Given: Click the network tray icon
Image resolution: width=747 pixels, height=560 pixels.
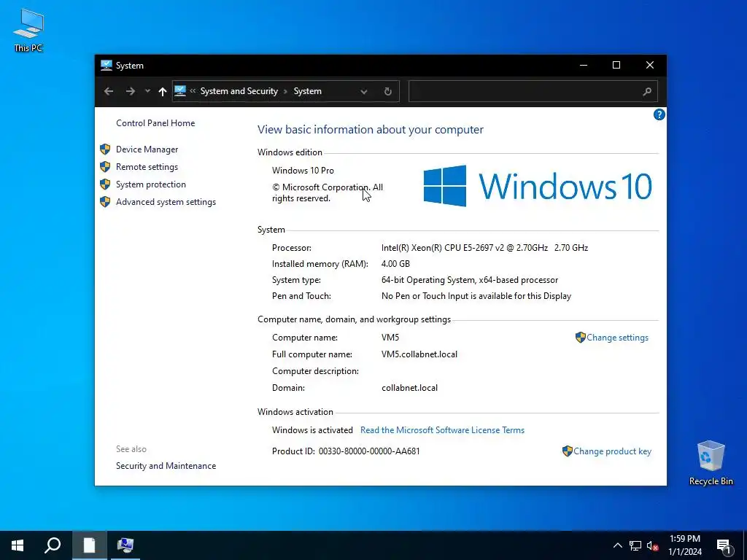Looking at the screenshot, I should click(635, 545).
